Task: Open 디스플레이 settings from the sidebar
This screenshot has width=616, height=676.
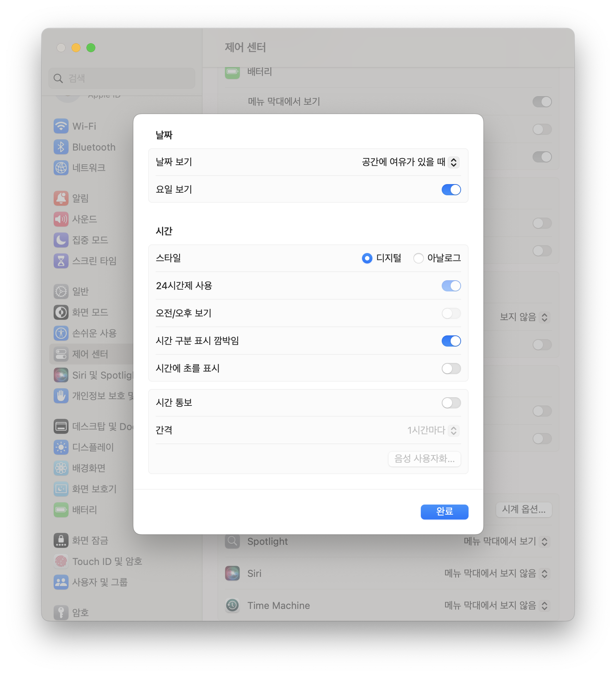Action: point(93,447)
